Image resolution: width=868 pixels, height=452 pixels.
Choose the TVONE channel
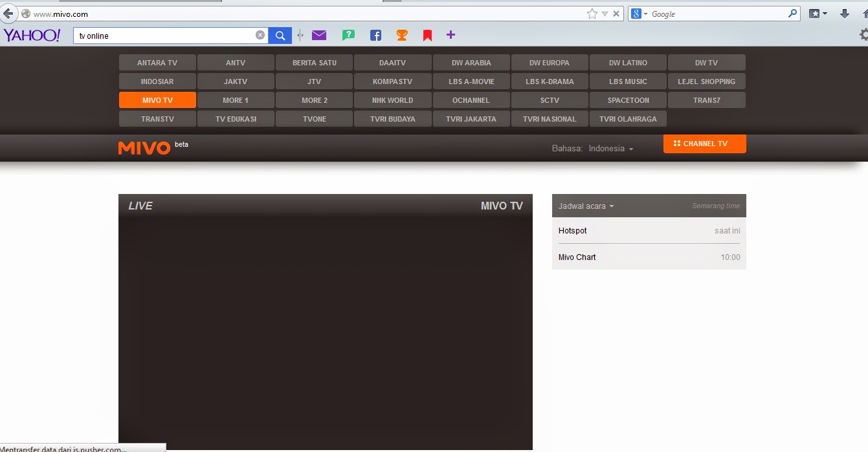tap(315, 119)
